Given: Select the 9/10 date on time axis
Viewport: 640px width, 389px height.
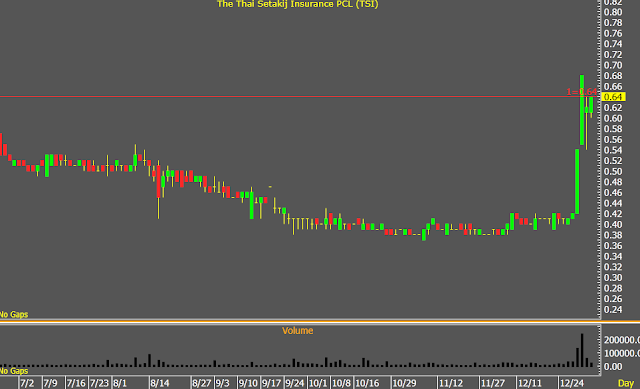Looking at the screenshot, I should tap(248, 384).
